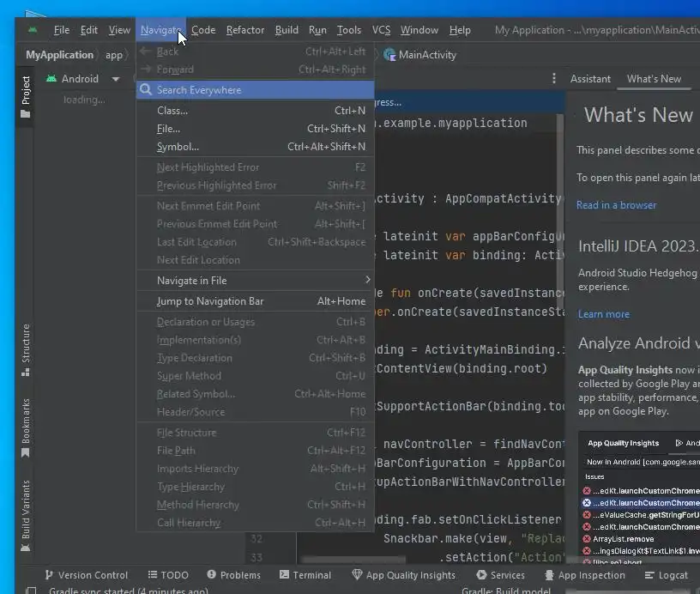This screenshot has width=700, height=594.
Task: Open the Services tool window
Action: coord(500,575)
